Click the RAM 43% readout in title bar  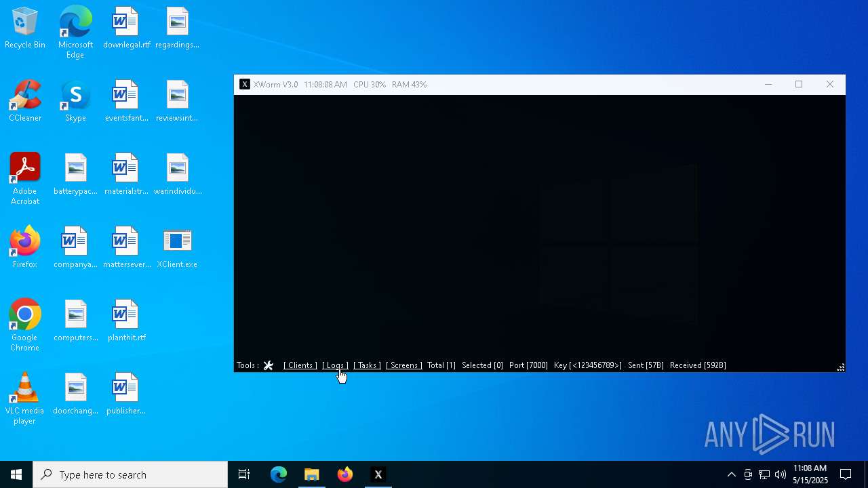[x=409, y=85]
